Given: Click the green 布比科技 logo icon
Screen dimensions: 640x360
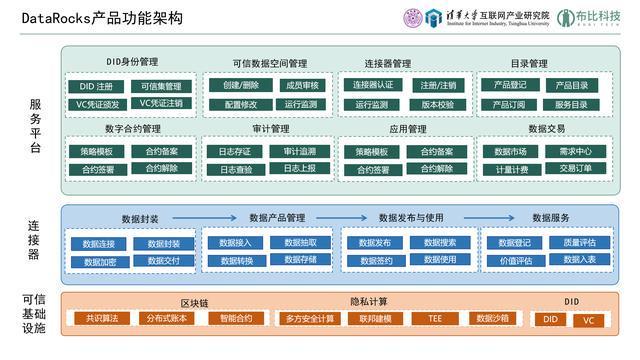Looking at the screenshot, I should point(565,18).
